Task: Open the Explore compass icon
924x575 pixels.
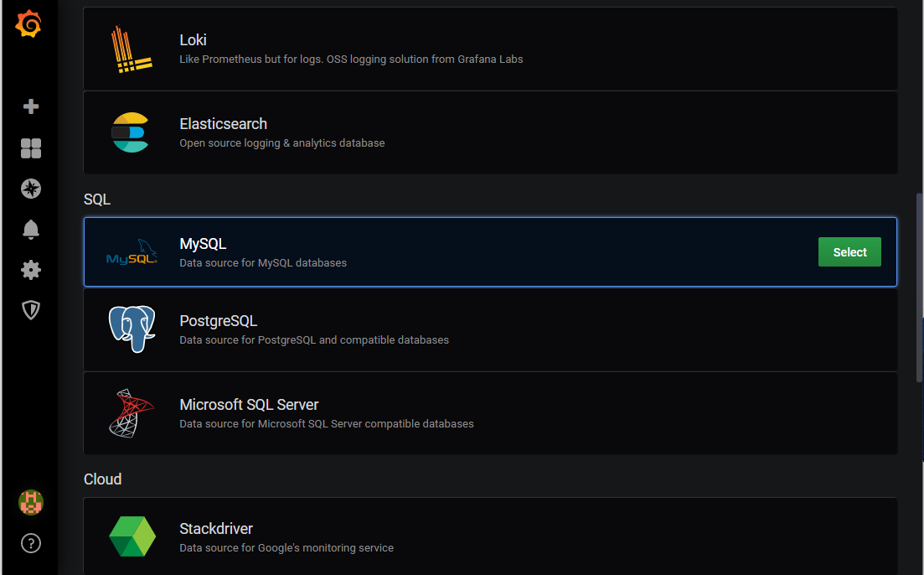Action: (x=31, y=189)
